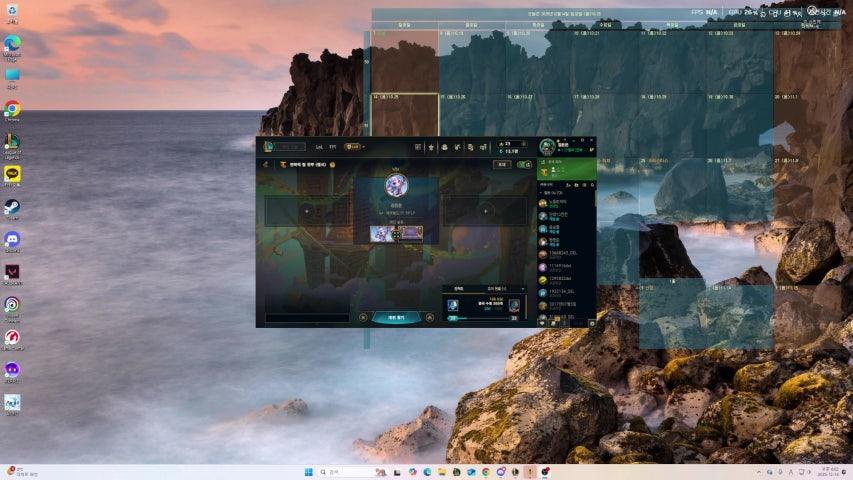Click the Windows Start button

tap(308, 472)
